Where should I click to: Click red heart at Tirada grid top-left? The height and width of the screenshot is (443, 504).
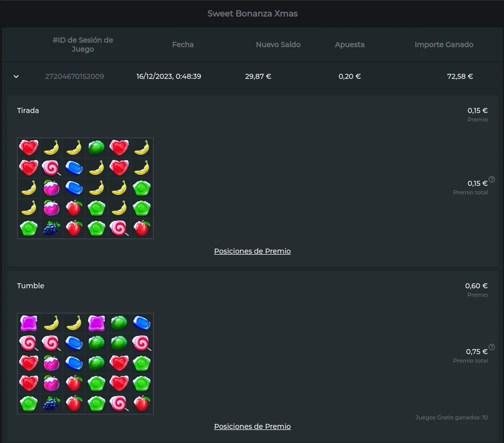tap(29, 148)
